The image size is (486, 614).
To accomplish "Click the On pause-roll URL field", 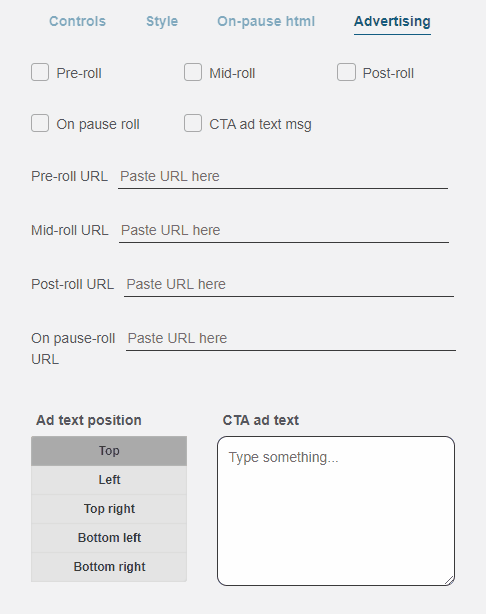I will tap(291, 339).
